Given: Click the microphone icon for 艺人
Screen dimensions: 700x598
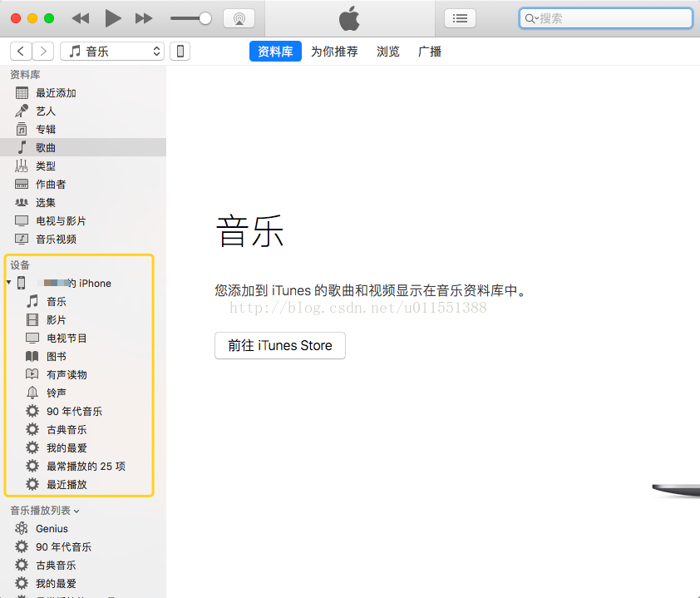Looking at the screenshot, I should coord(22,111).
